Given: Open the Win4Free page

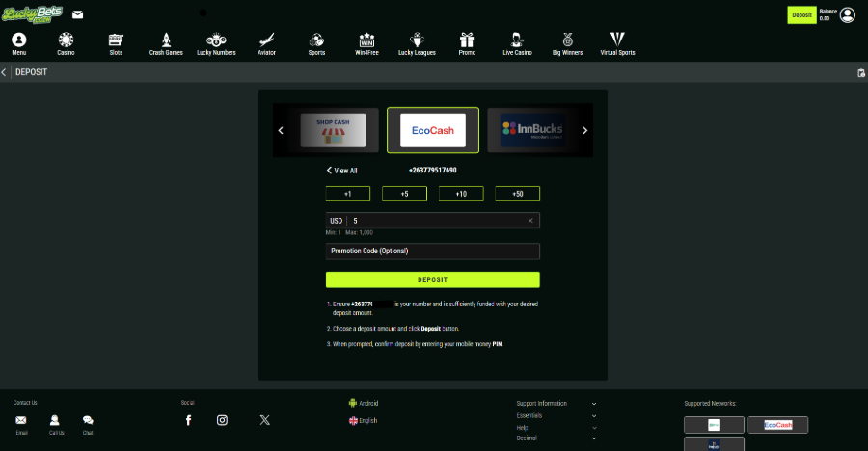Looking at the screenshot, I should click(366, 43).
